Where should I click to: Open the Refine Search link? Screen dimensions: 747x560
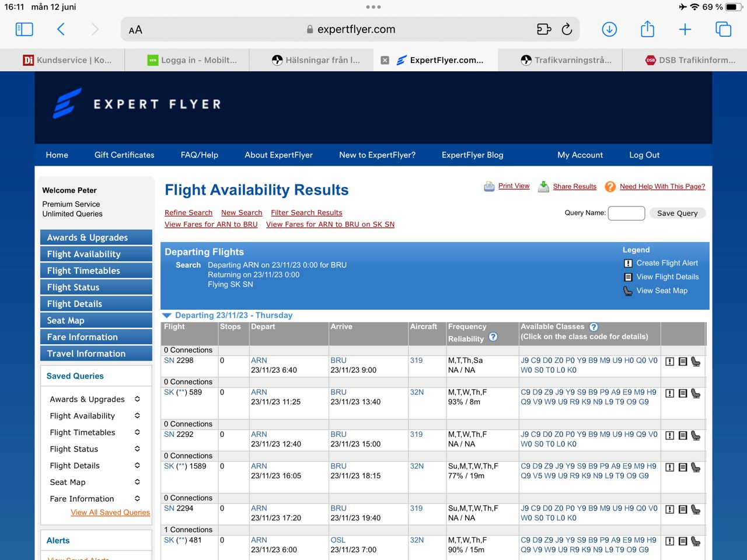coord(189,213)
